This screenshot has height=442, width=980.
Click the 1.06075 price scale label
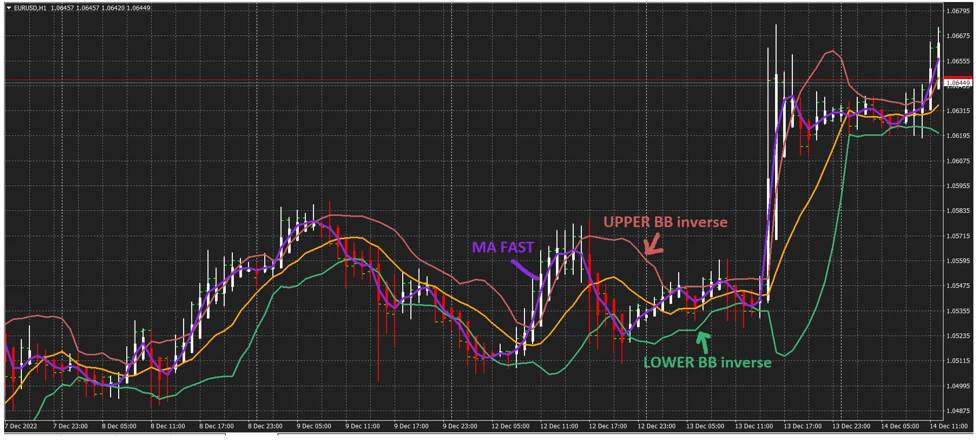(958, 161)
